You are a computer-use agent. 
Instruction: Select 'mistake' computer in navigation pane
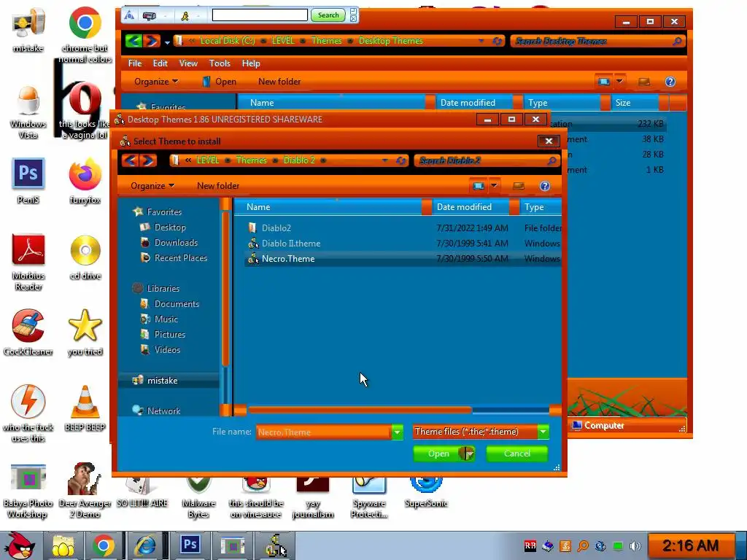pos(162,381)
